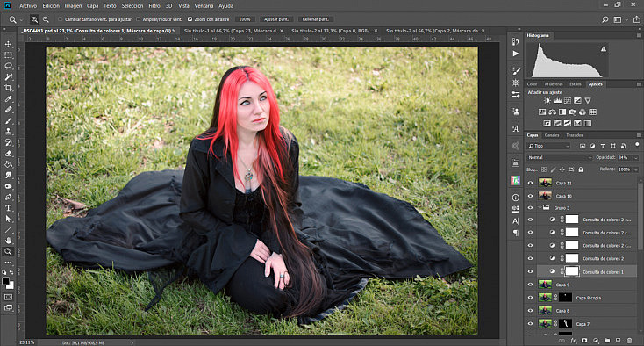
Task: Select the Capa 8 copia layer mask thumbnail
Action: (565, 298)
